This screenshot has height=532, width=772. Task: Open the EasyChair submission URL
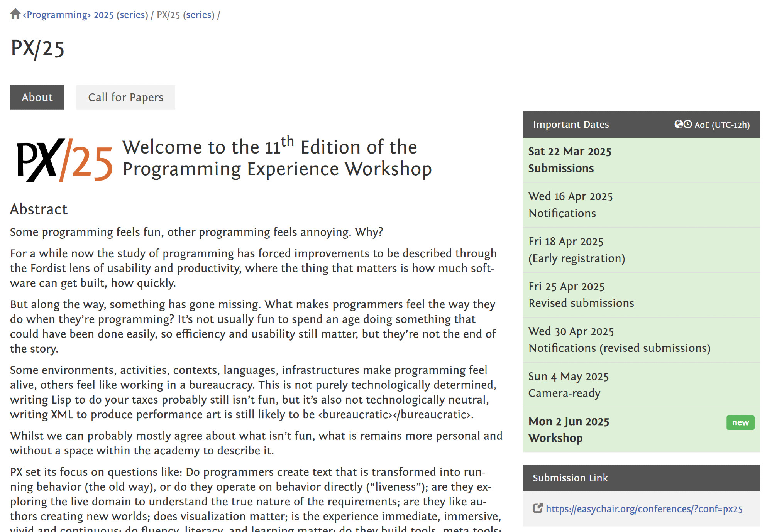(x=644, y=509)
